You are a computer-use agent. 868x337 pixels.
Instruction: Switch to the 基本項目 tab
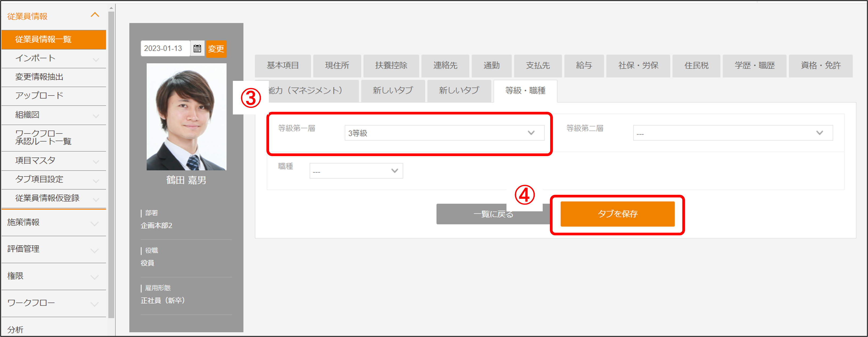click(x=282, y=65)
